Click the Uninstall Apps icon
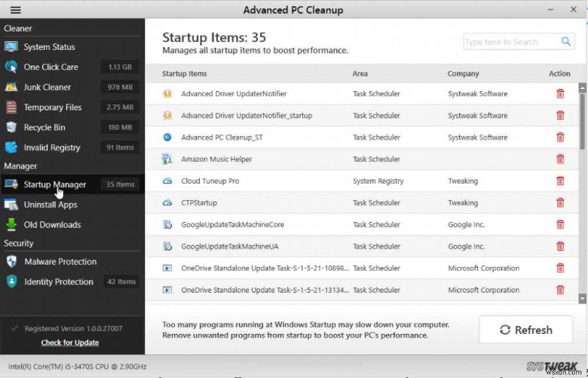588x378 pixels. [11, 204]
